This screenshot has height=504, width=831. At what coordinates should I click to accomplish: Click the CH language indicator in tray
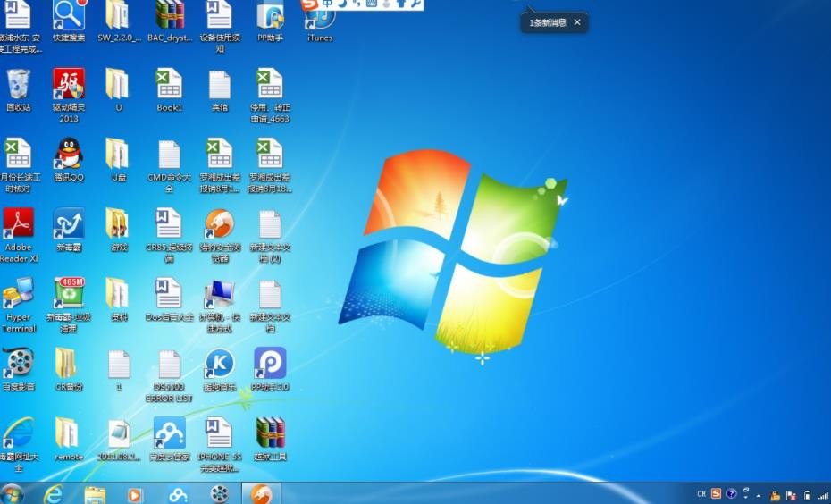(701, 494)
